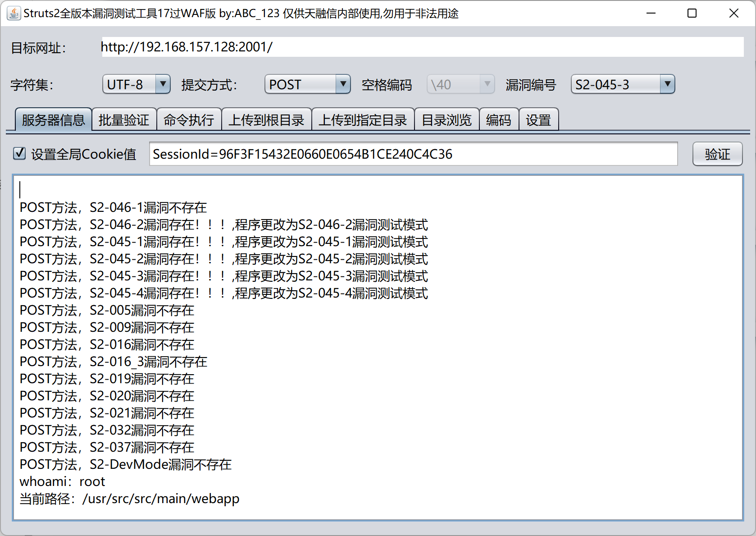Switch to the 上传到根目录 tab

point(266,119)
